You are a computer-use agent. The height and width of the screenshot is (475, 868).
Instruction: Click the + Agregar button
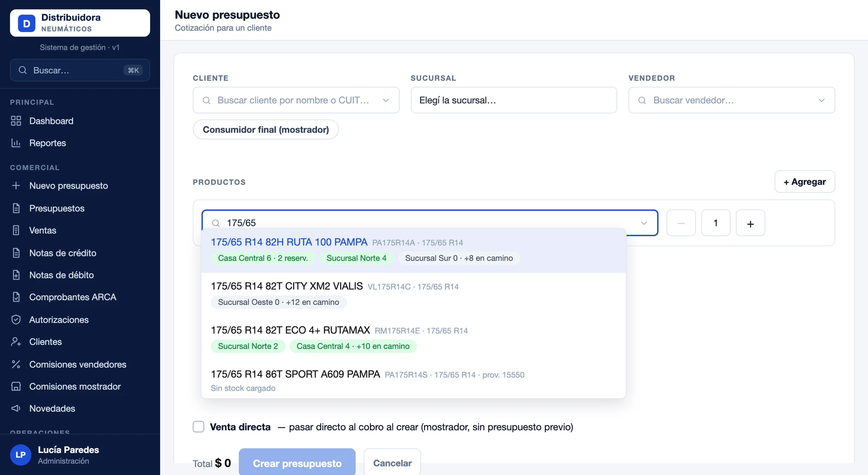pyautogui.click(x=805, y=181)
